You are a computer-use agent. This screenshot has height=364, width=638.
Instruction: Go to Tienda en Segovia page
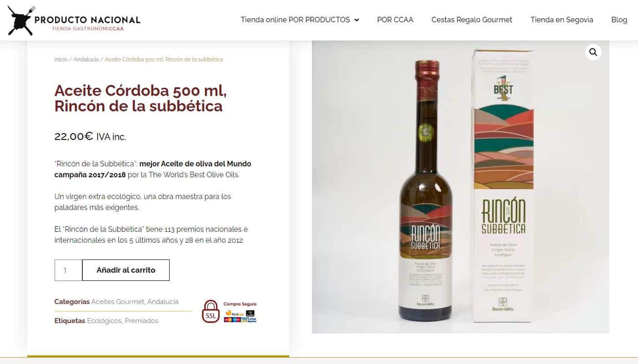[562, 20]
